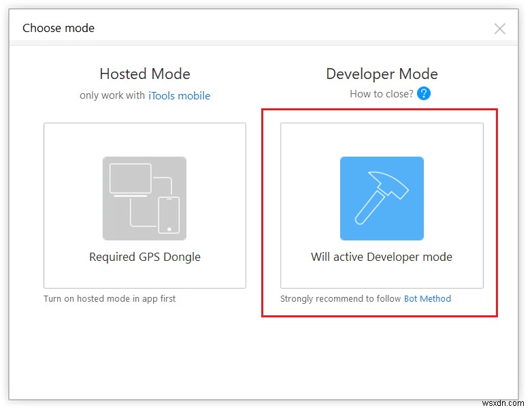The image size is (532, 410).
Task: Click the Developer Mode heading
Action: pyautogui.click(x=382, y=74)
